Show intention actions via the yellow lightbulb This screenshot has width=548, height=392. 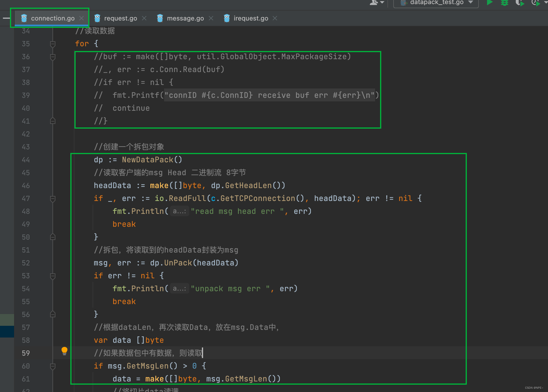pos(64,351)
